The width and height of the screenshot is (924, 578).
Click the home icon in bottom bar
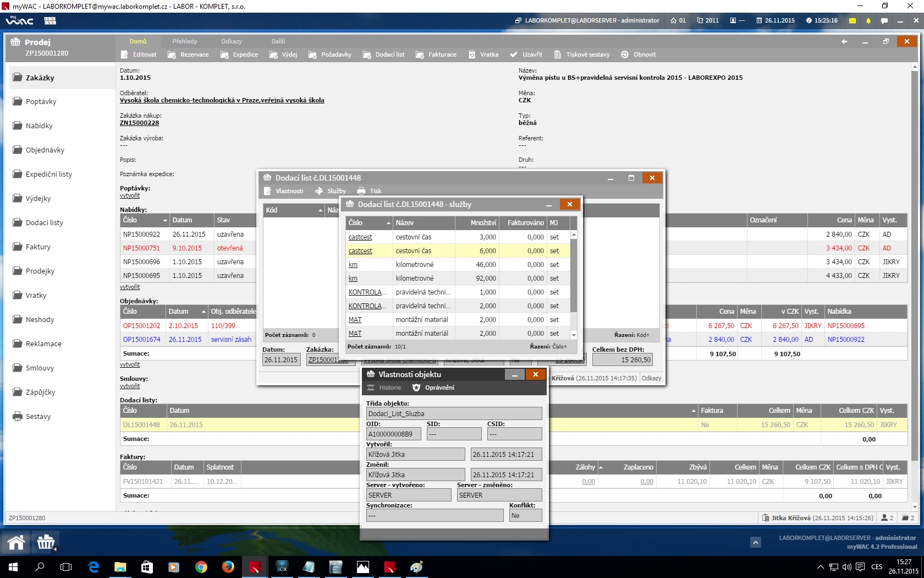[16, 543]
